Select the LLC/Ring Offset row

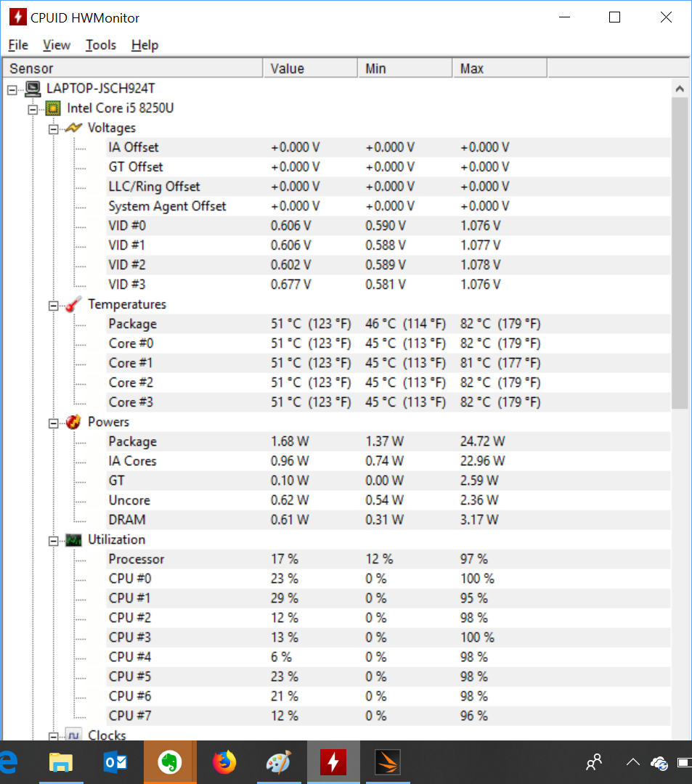point(388,187)
